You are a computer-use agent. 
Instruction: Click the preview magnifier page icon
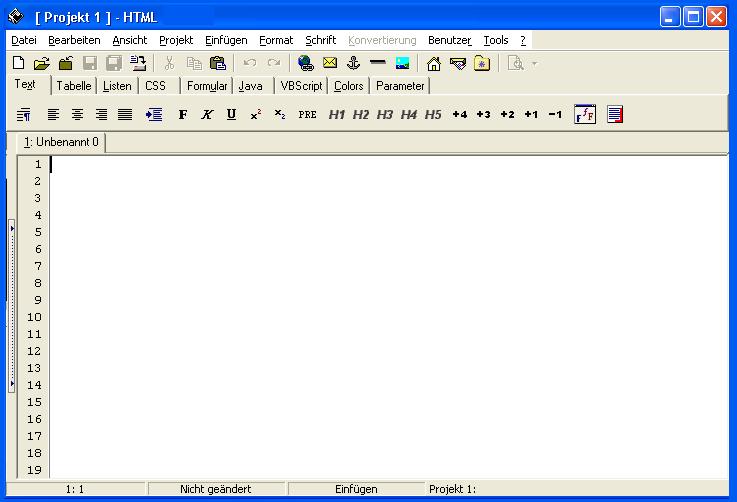coord(516,63)
